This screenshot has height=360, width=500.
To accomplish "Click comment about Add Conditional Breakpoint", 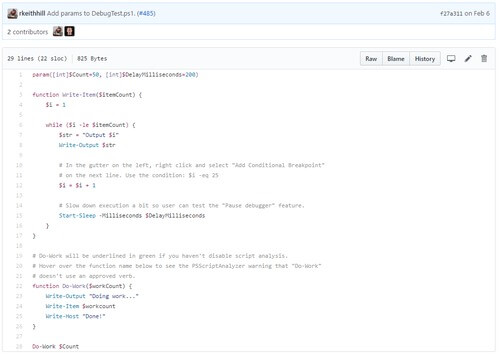I will pos(192,165).
